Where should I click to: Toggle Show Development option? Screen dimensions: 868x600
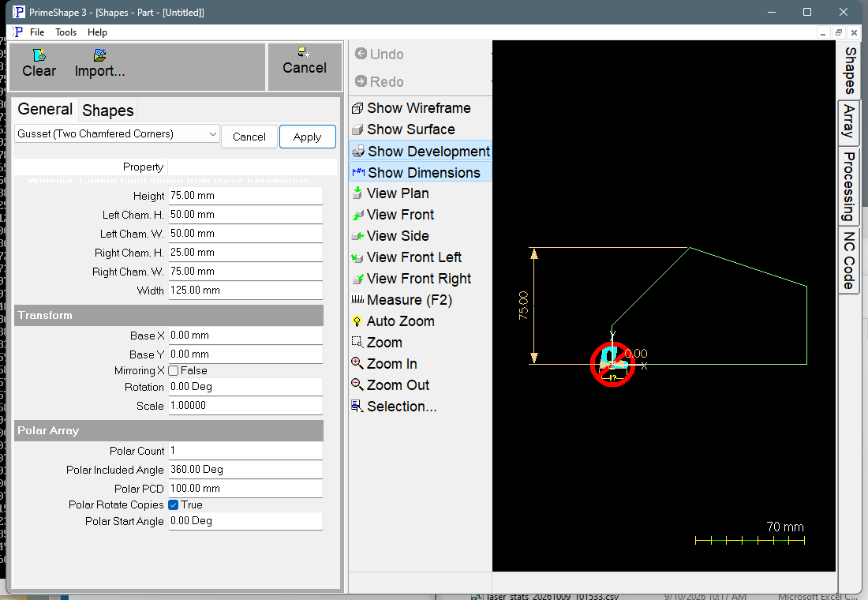tap(421, 151)
